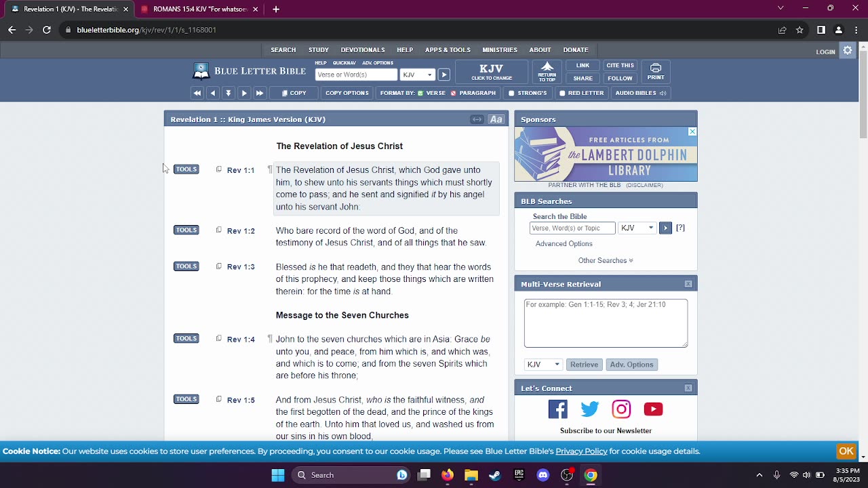Click the Print icon button
868x488 pixels.
click(656, 71)
